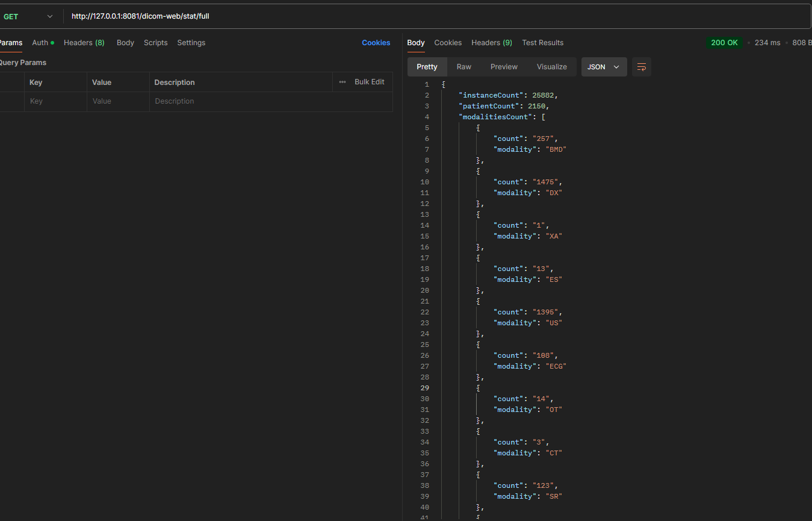Screen dimensions: 812x521
Task: Click the "CT" modality value
Action: tap(554, 453)
